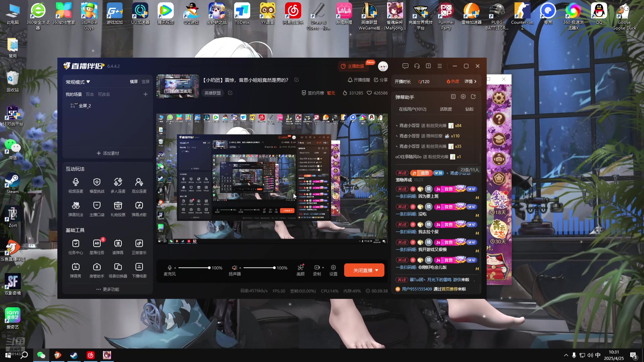Open hamburger menu in title bar
The image size is (644, 362).
pyautogui.click(x=440, y=66)
